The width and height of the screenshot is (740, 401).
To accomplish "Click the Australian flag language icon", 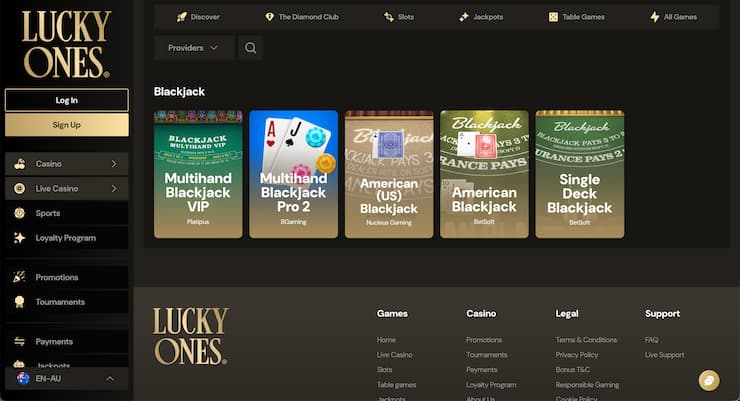I will coord(23,378).
